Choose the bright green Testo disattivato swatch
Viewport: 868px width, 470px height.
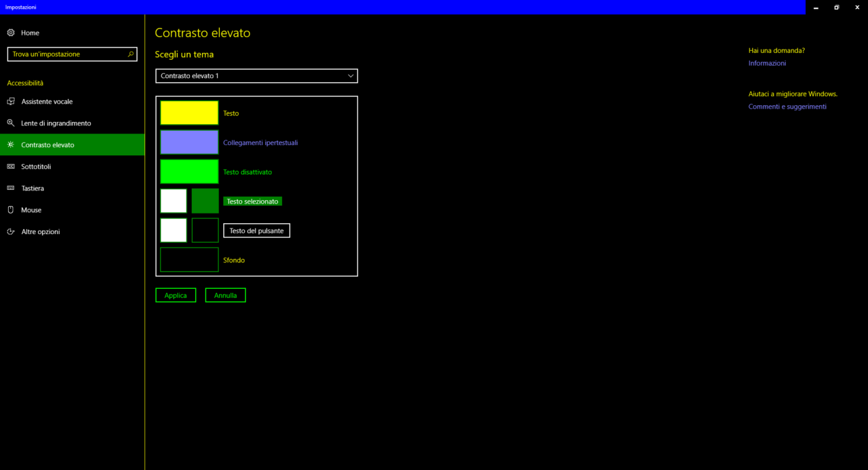pos(189,172)
